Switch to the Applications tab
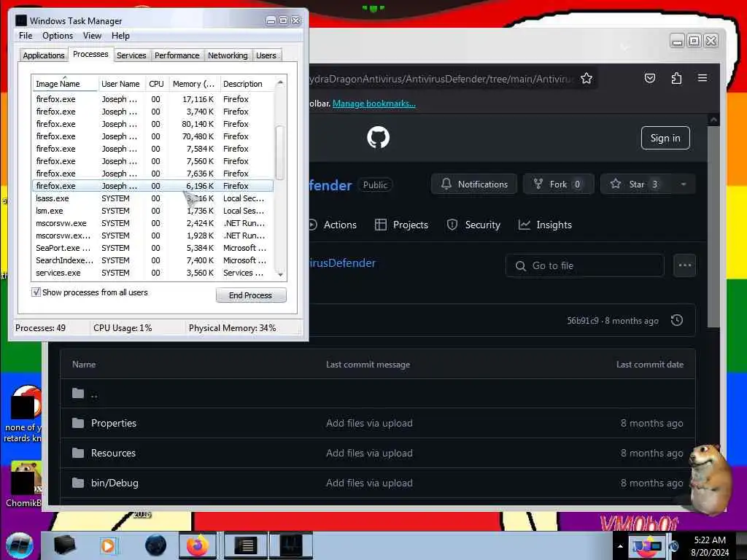Screen dimensions: 747x560 [43, 55]
